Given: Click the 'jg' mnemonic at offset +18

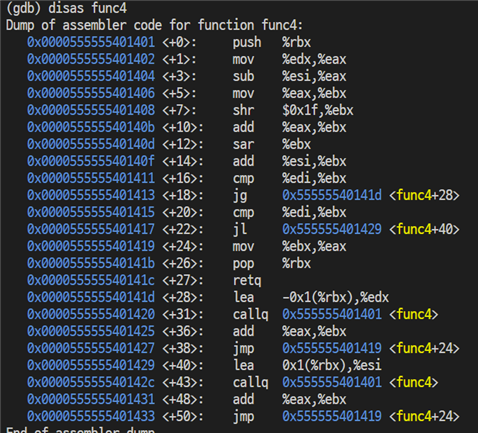Looking at the screenshot, I should pyautogui.click(x=240, y=196).
